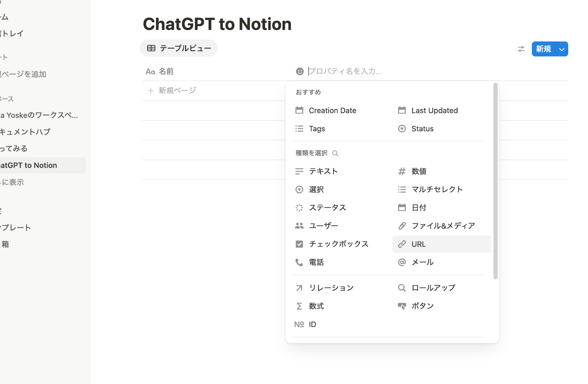
Task: Choose the 数値 (number) property type
Action: point(419,171)
